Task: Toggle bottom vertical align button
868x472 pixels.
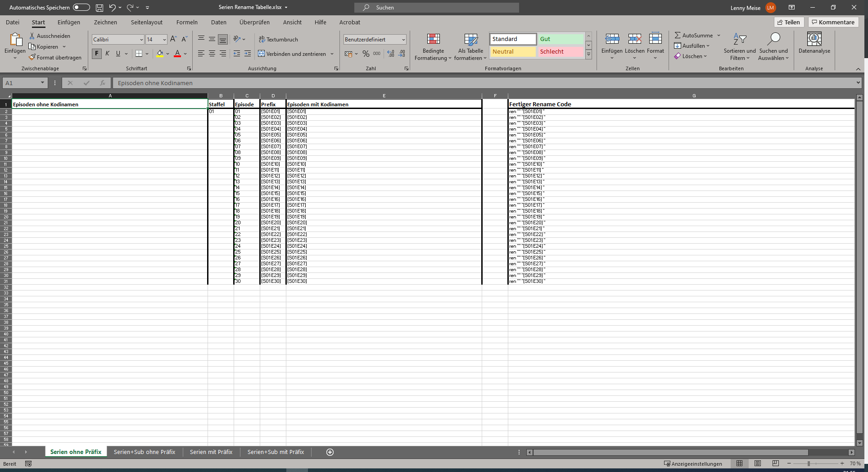Action: [223, 39]
